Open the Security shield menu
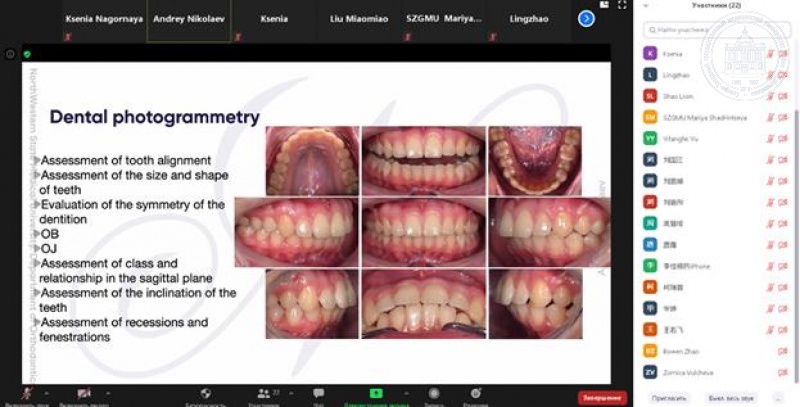Image resolution: width=800 pixels, height=407 pixels. (x=206, y=394)
